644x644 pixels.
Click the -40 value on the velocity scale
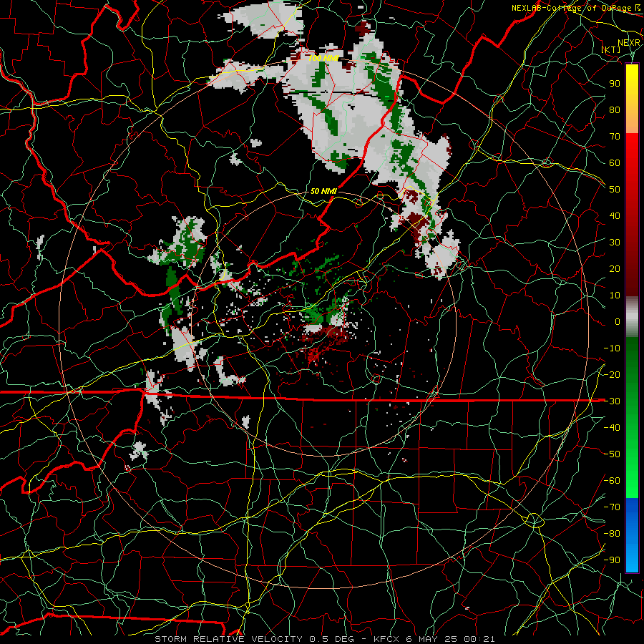tap(612, 428)
